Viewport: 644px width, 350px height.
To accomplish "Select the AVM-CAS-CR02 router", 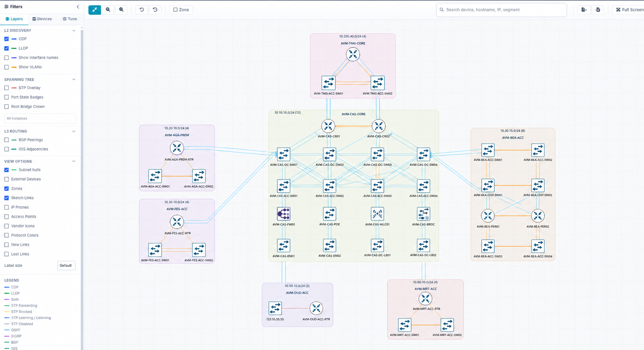I will click(378, 126).
